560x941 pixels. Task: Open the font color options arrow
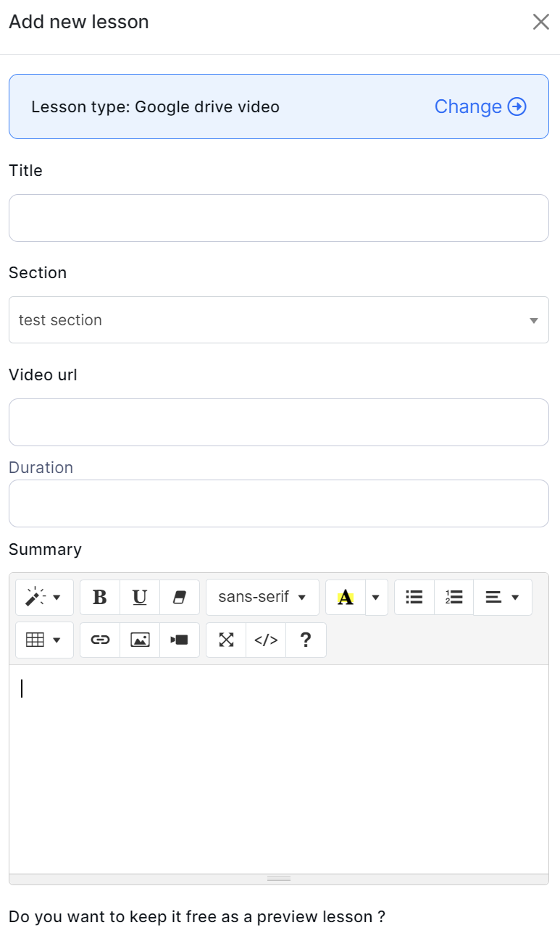point(376,598)
